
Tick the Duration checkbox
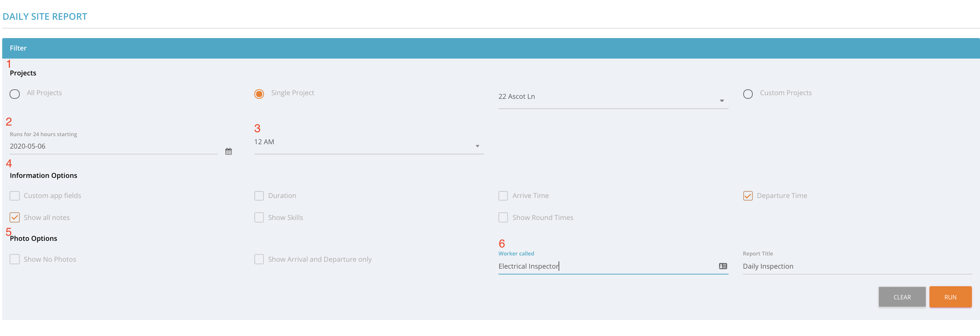259,196
